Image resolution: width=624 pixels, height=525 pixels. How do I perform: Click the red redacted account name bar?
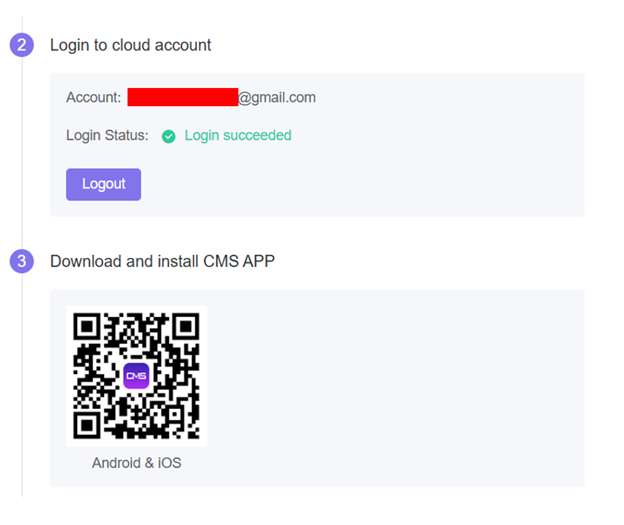(182, 97)
